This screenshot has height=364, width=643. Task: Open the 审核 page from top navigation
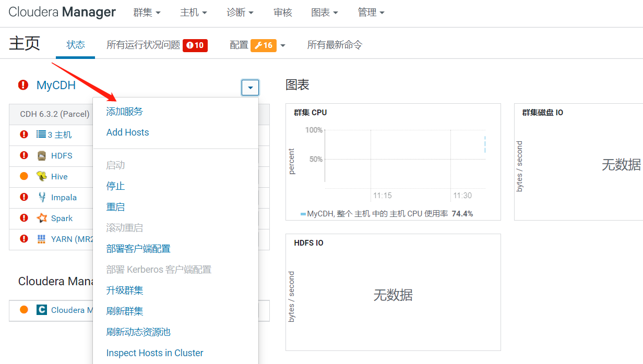283,13
